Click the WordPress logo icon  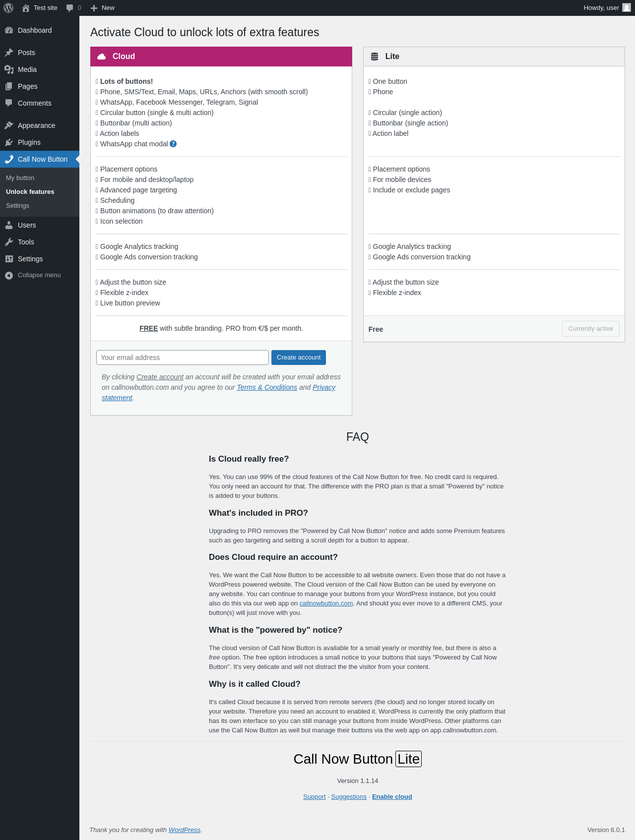(8, 8)
